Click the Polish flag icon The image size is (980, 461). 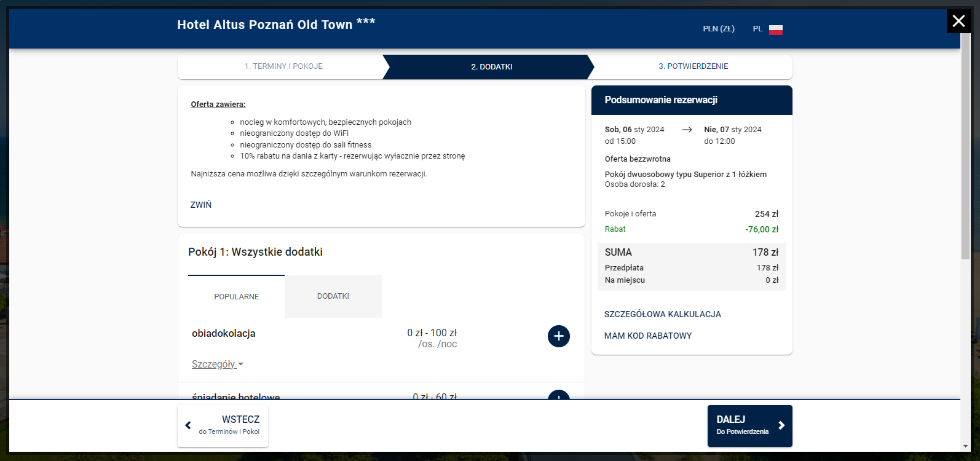click(776, 30)
